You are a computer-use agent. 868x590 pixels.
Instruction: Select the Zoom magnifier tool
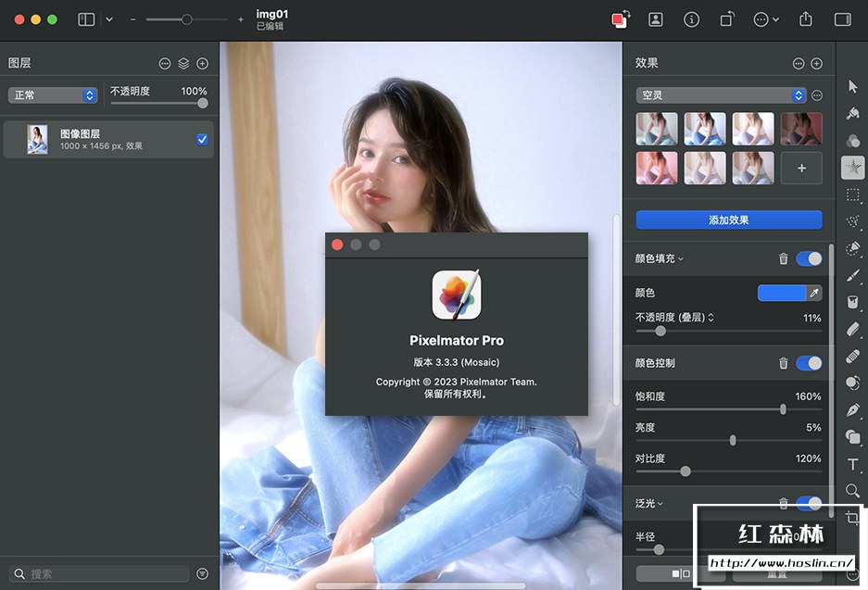coord(852,490)
